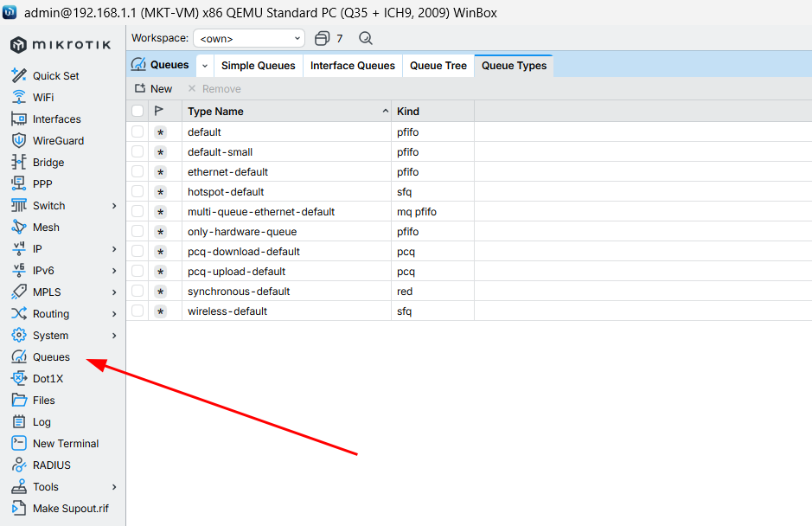Expand the Queues tab dropdown chevron
This screenshot has height=526, width=812.
pyautogui.click(x=205, y=66)
